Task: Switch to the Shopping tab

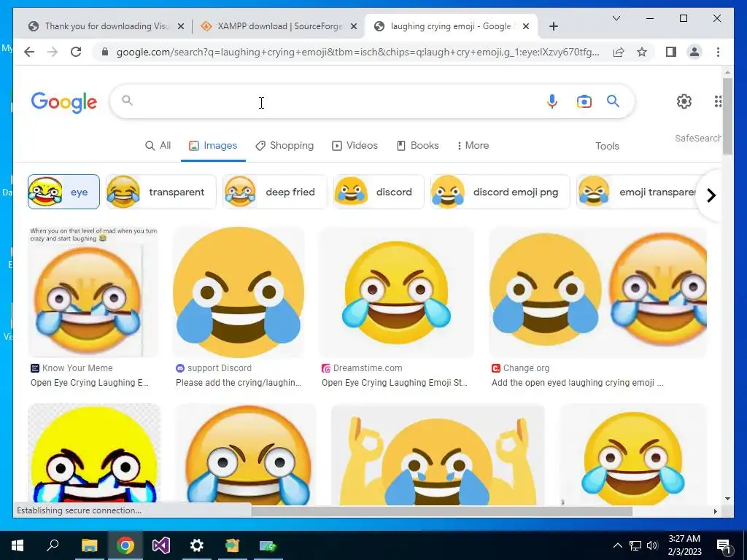Action: click(x=285, y=146)
